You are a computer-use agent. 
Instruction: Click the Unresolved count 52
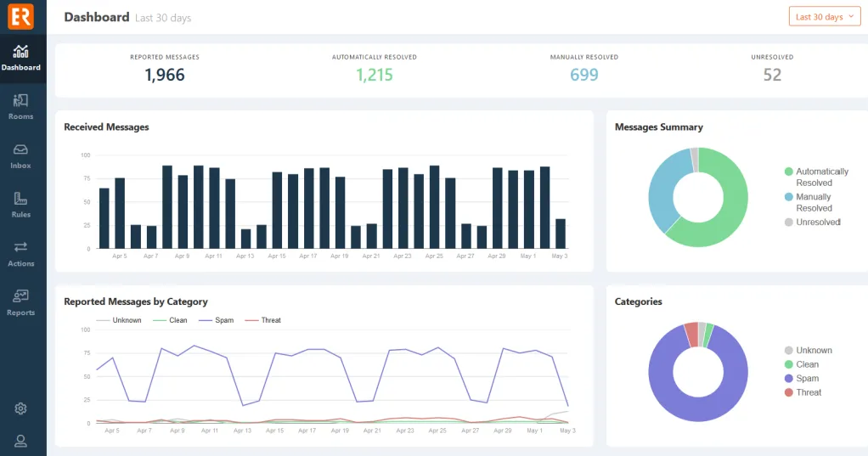tap(772, 75)
